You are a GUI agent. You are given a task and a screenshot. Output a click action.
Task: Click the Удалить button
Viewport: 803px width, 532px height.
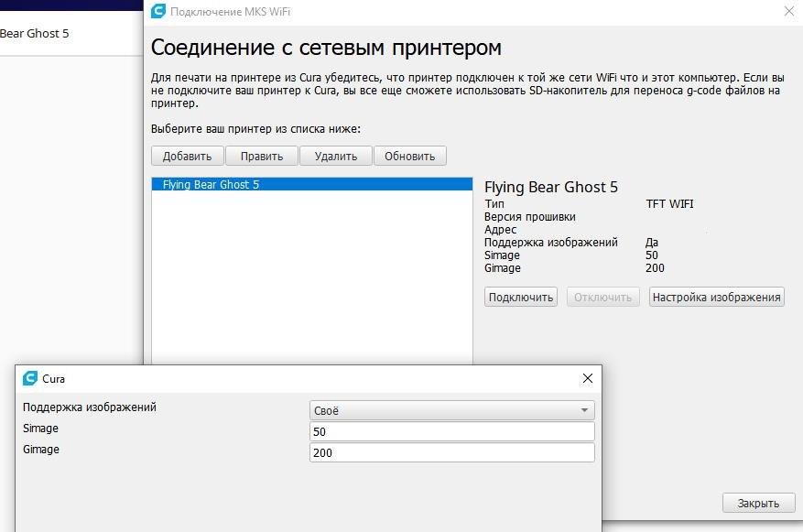click(336, 157)
